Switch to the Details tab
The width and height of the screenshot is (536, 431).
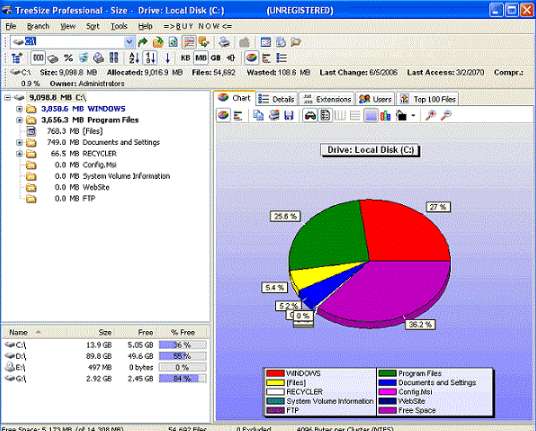pyautogui.click(x=277, y=99)
